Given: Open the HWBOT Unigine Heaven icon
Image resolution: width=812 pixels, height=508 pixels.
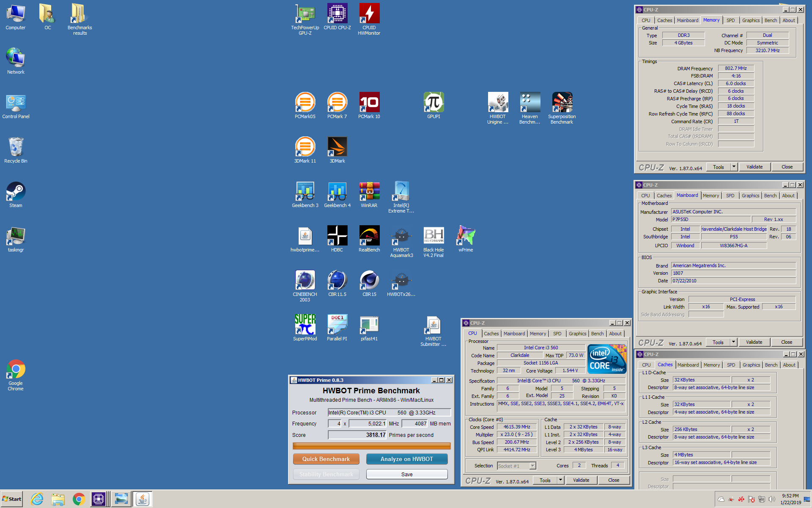Looking at the screenshot, I should [x=498, y=108].
